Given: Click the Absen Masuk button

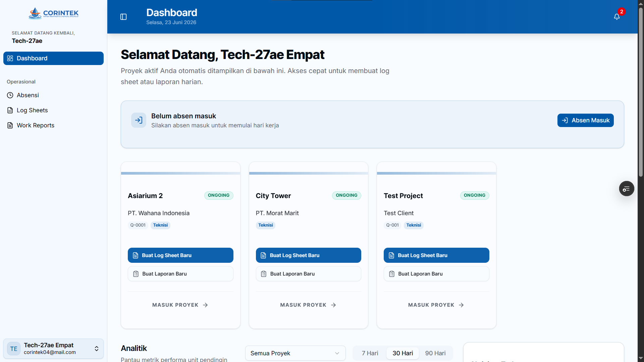Looking at the screenshot, I should click(585, 120).
